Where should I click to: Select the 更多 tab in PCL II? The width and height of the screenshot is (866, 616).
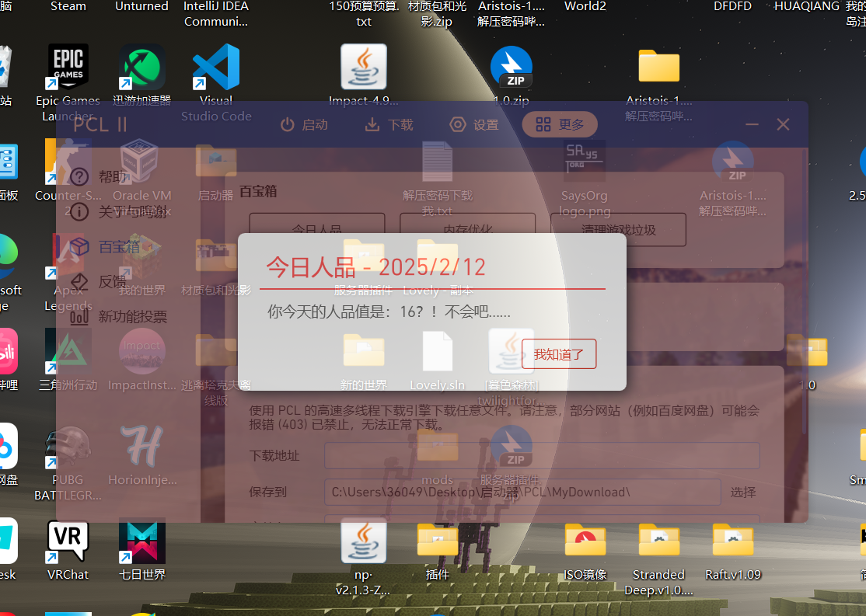click(560, 125)
